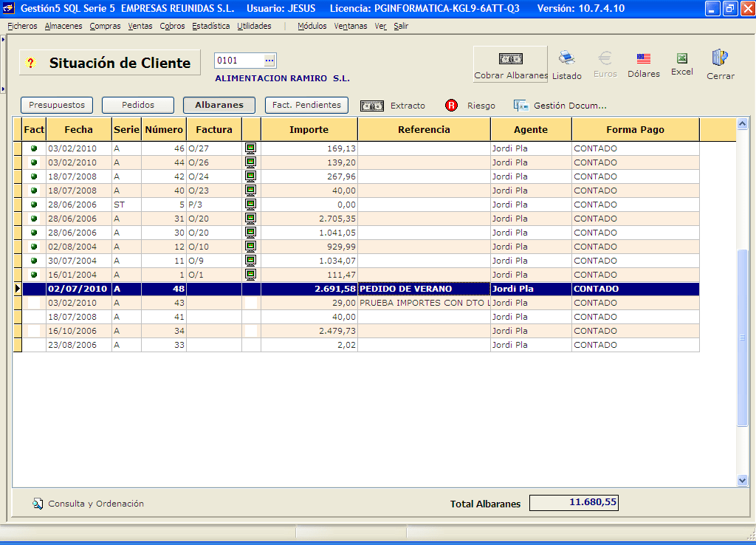Click the Dólares flag icon
Screen dimensions: 756x545
(x=643, y=58)
